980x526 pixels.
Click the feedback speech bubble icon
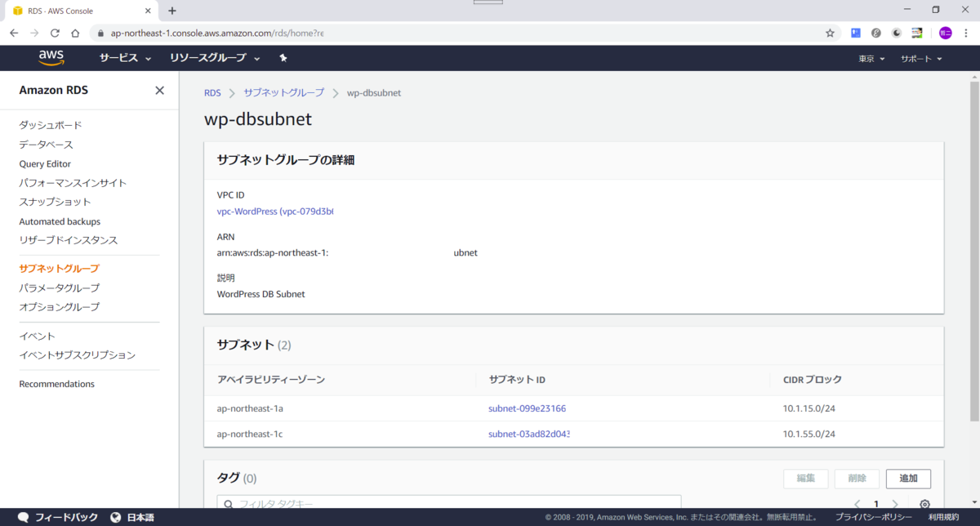(x=24, y=517)
